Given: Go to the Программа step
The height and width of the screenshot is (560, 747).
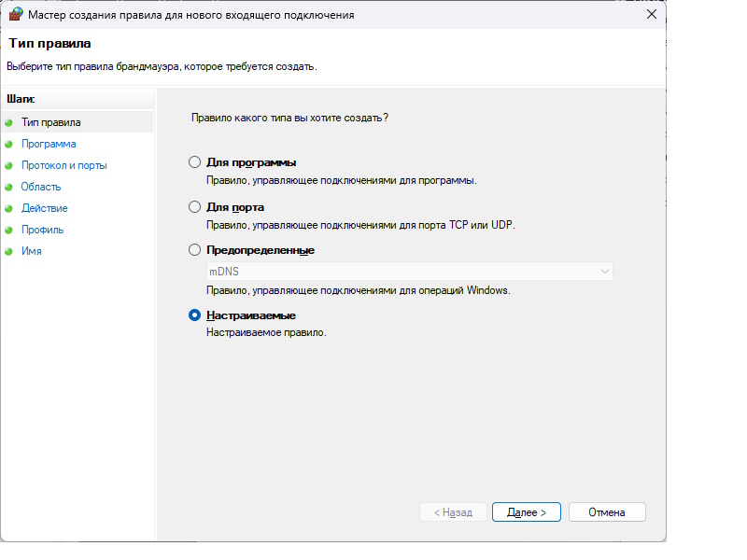Looking at the screenshot, I should 49,144.
